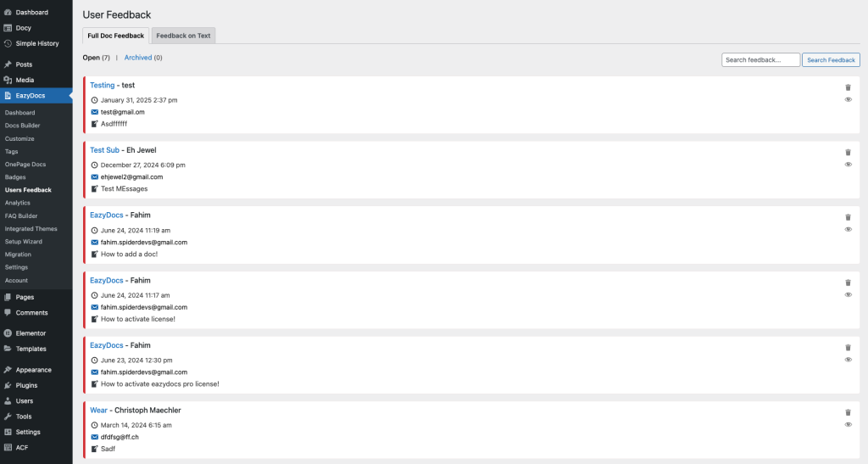Screen dimensions: 868x464
Task: Expand the Settings admin menu
Action: (27, 432)
